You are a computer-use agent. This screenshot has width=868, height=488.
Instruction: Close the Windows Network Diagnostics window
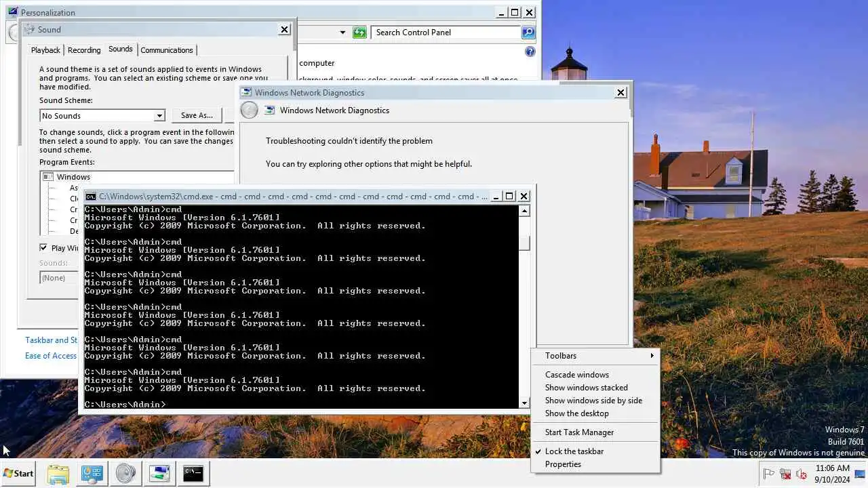[x=620, y=93]
